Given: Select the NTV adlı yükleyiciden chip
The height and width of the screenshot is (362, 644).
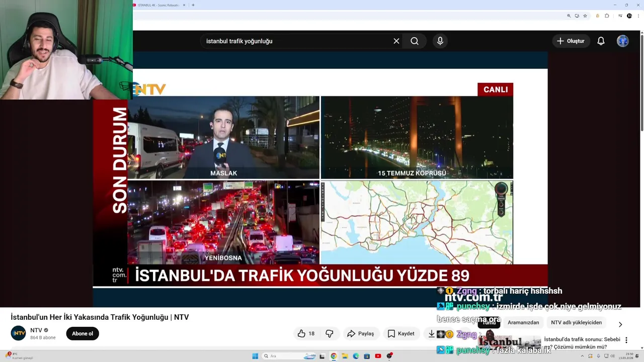Looking at the screenshot, I should coord(576,322).
